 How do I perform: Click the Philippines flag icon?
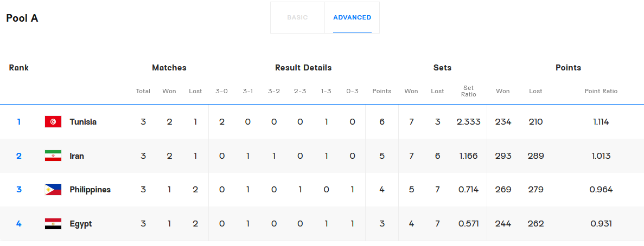coord(53,190)
